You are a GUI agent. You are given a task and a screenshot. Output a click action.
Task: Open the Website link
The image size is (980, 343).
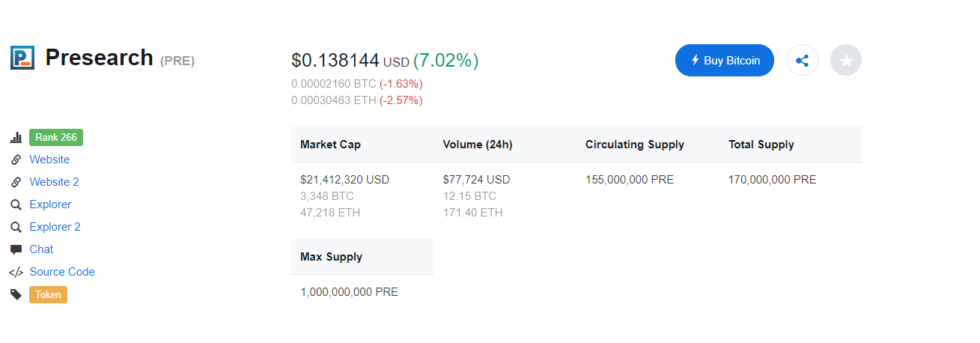point(49,160)
